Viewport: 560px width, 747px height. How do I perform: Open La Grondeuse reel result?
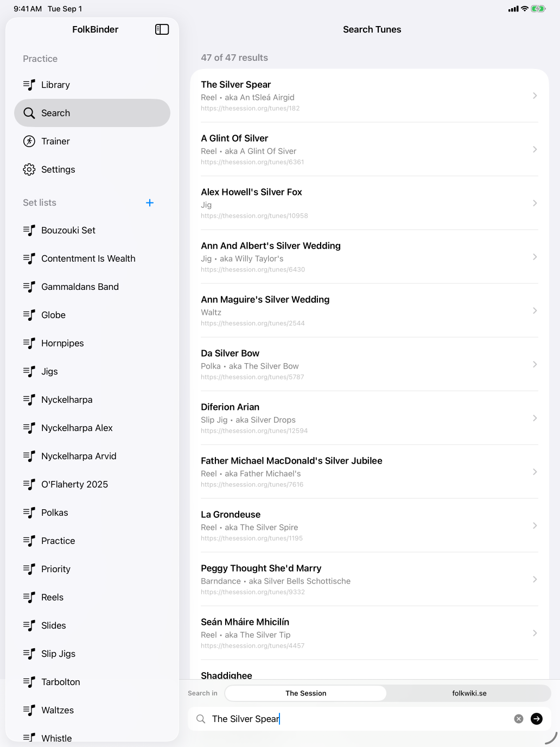[370, 526]
